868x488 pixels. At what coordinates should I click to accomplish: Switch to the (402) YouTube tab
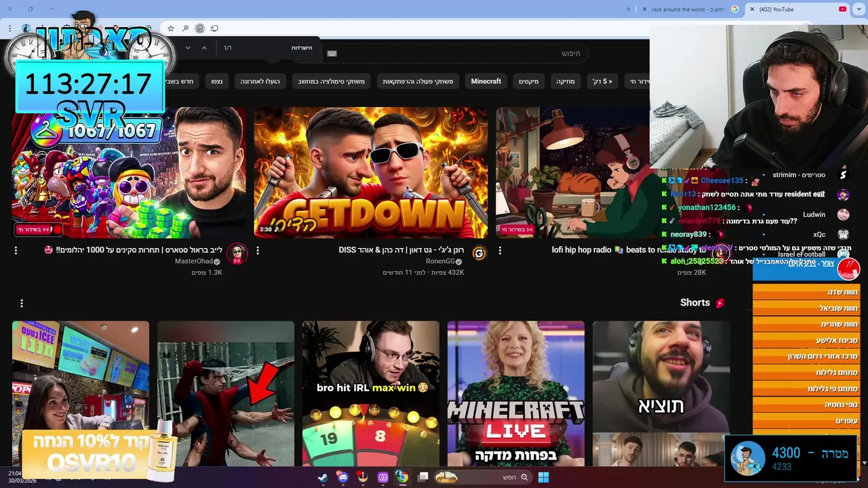click(797, 9)
